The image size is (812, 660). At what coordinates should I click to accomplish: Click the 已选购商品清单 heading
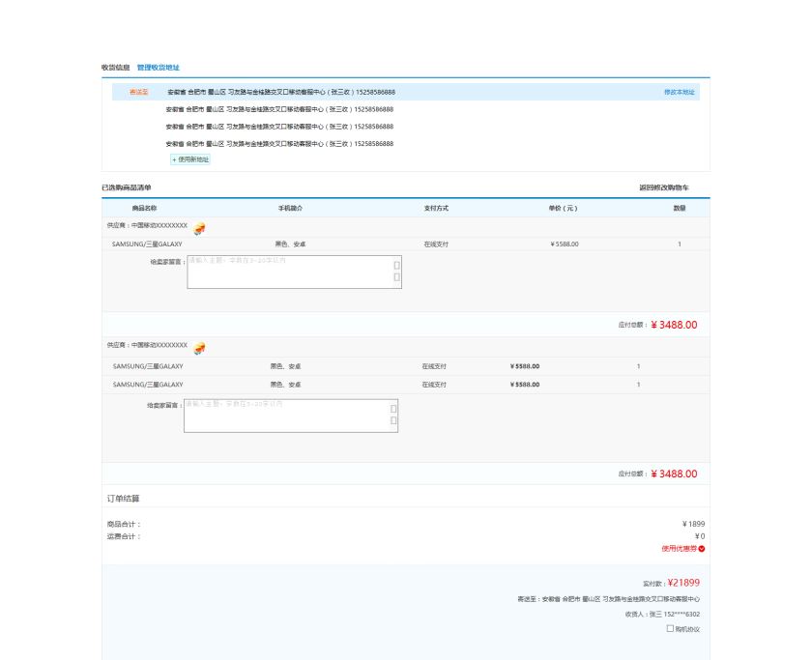click(127, 187)
